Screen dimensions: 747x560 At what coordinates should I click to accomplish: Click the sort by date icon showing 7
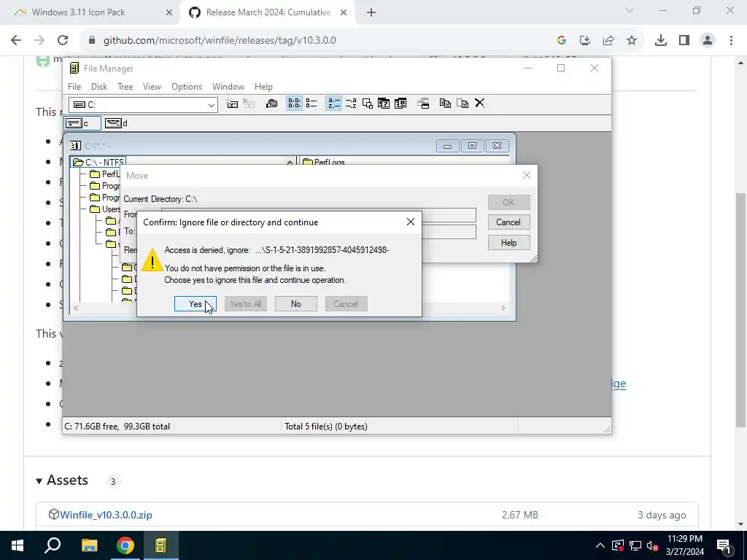(x=384, y=104)
